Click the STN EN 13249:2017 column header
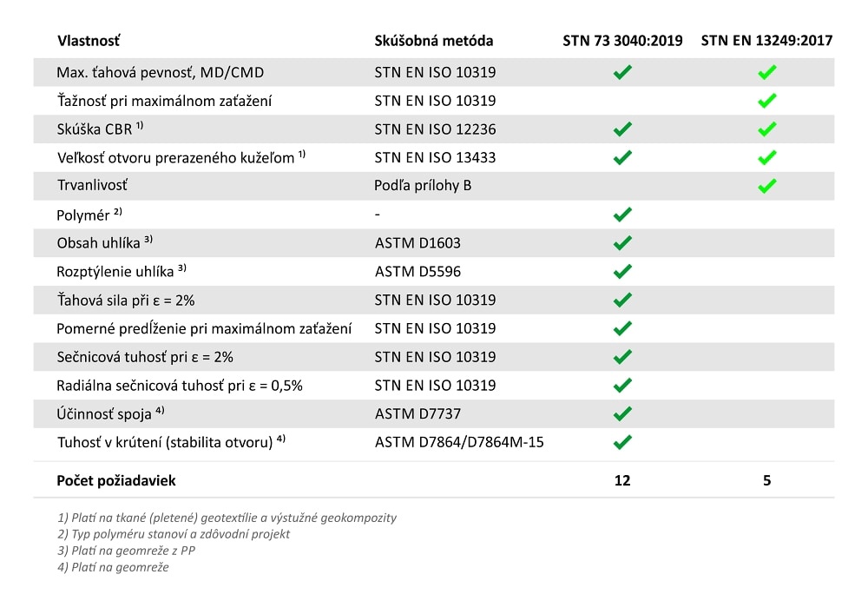The image size is (868, 601). (x=766, y=40)
